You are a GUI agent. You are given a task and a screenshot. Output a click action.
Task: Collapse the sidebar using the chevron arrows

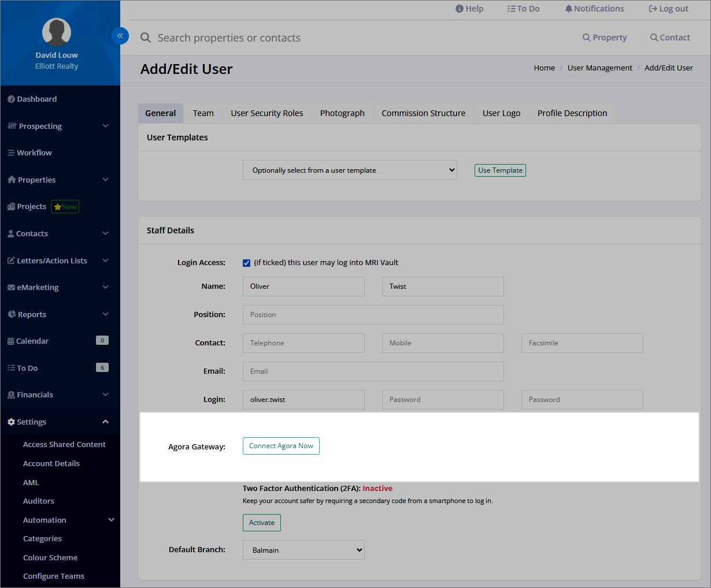point(120,36)
